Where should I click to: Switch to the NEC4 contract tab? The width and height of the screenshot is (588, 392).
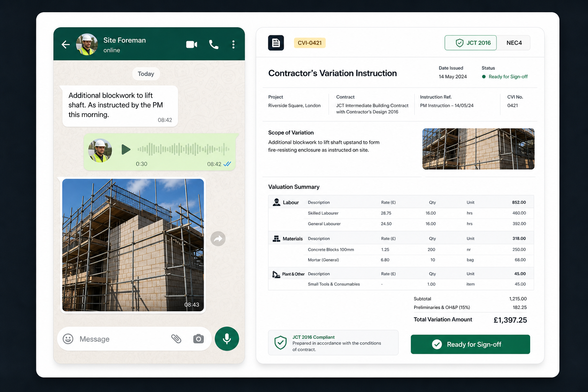(514, 43)
